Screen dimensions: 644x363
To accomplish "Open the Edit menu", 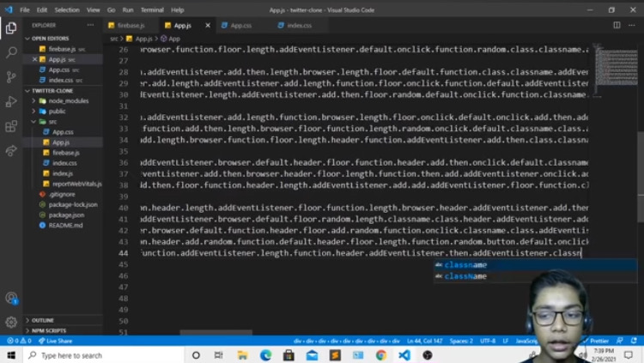I will [x=41, y=9].
